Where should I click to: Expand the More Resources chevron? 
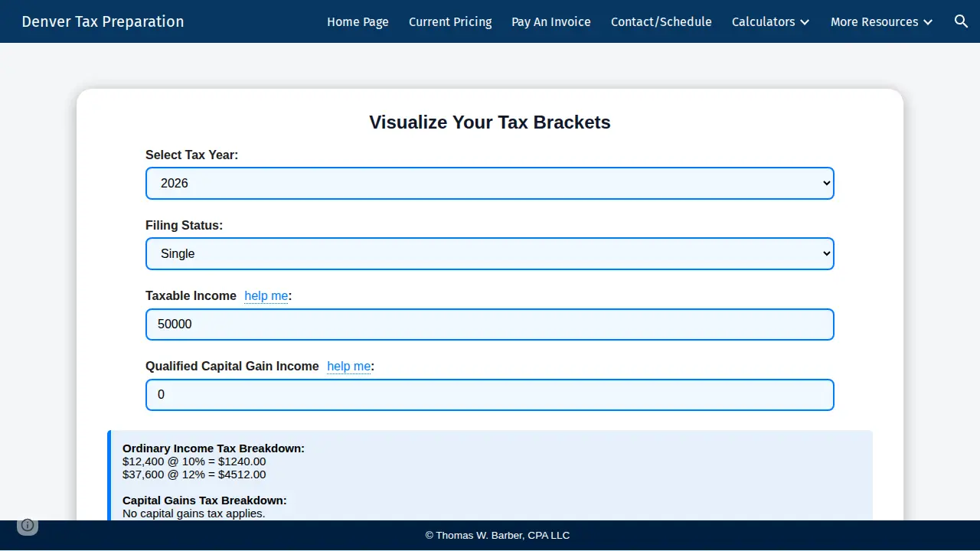point(928,22)
